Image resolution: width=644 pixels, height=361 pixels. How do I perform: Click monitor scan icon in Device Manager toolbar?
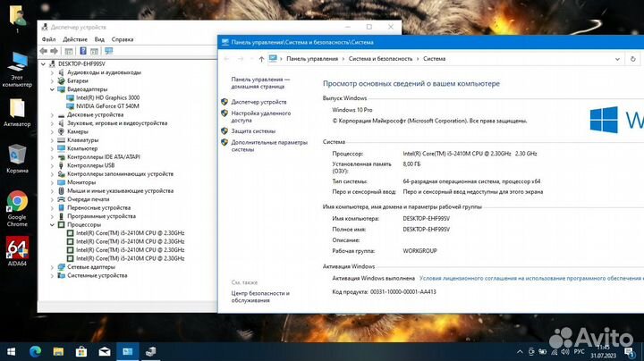point(108,51)
